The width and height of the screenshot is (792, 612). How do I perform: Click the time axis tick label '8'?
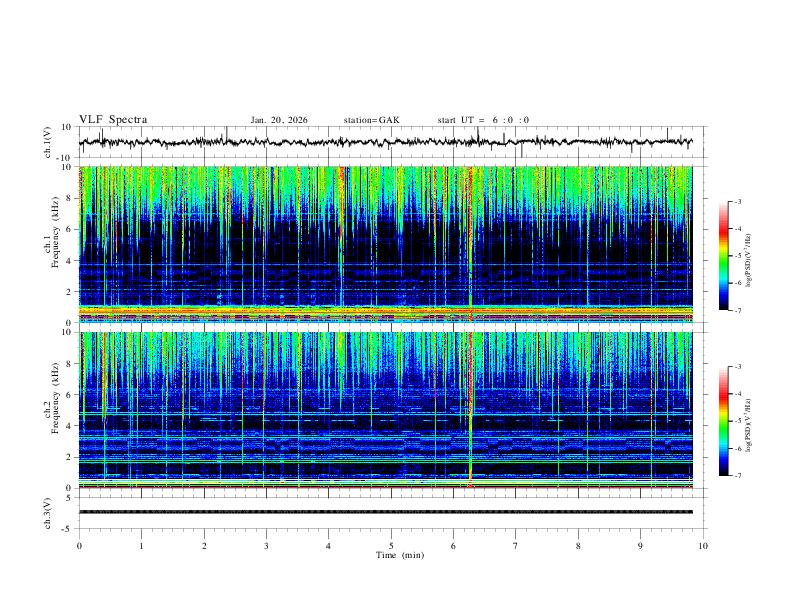coord(578,546)
